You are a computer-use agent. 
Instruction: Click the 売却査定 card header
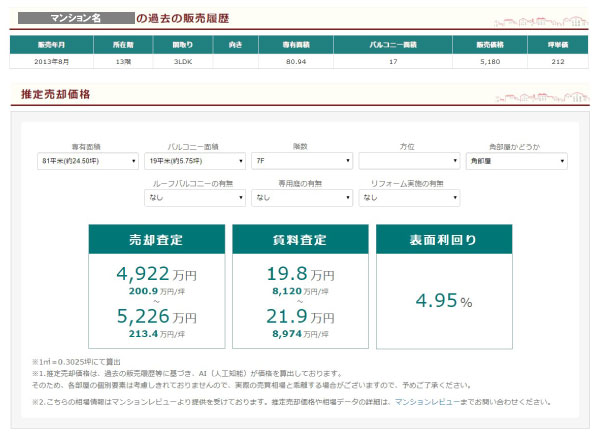157,239
